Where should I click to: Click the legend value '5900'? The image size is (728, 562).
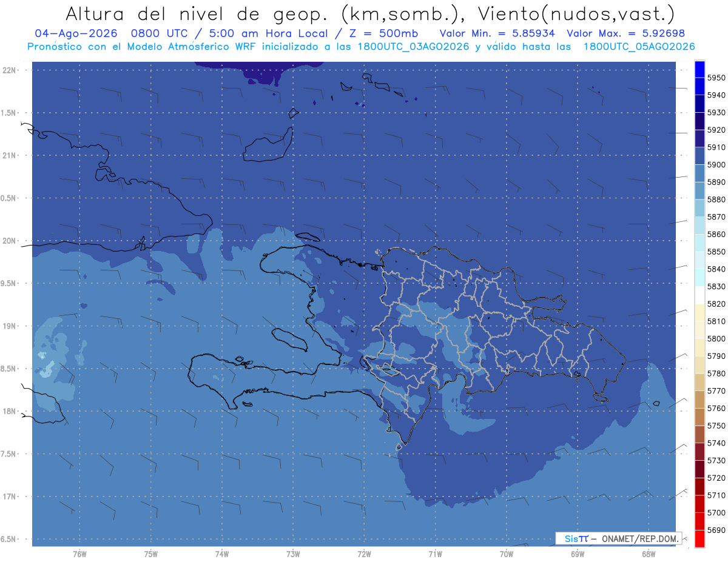pyautogui.click(x=716, y=165)
